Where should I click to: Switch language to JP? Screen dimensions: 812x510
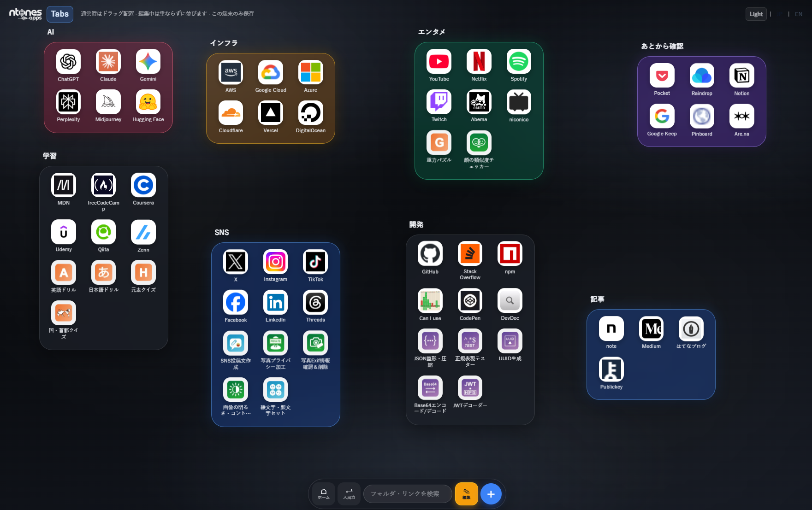click(780, 14)
